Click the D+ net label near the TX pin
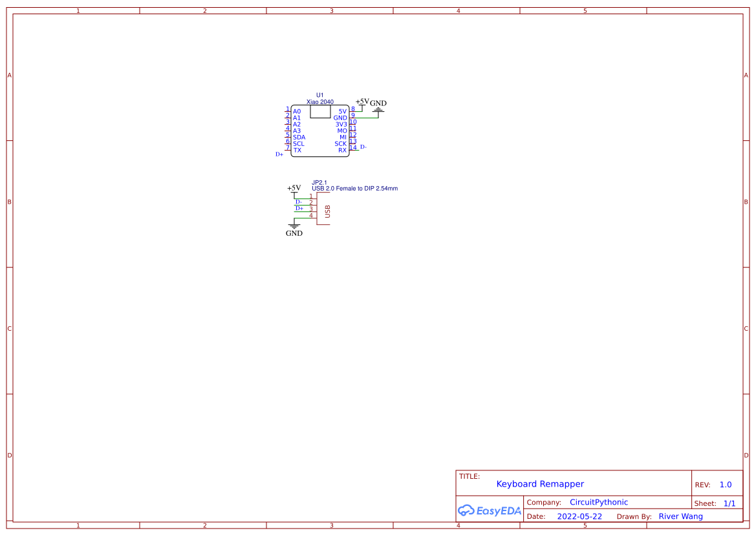This screenshot has width=756, height=535. point(279,154)
